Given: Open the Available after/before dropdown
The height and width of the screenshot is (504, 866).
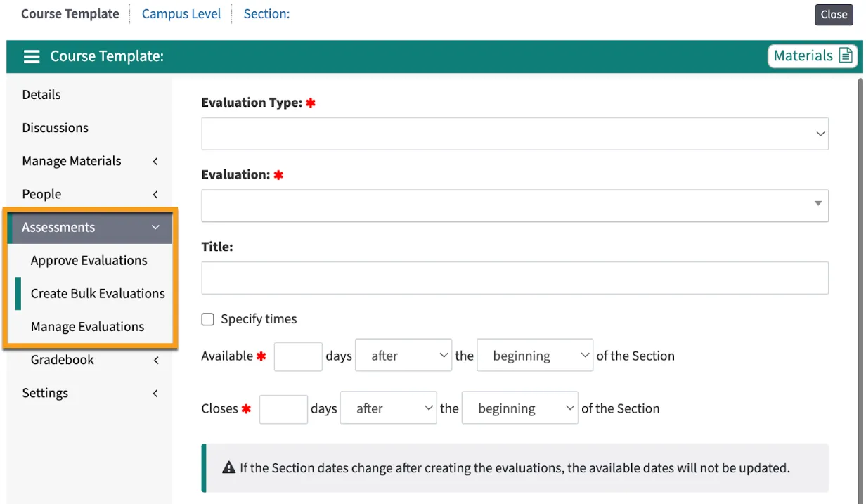Looking at the screenshot, I should [x=403, y=356].
